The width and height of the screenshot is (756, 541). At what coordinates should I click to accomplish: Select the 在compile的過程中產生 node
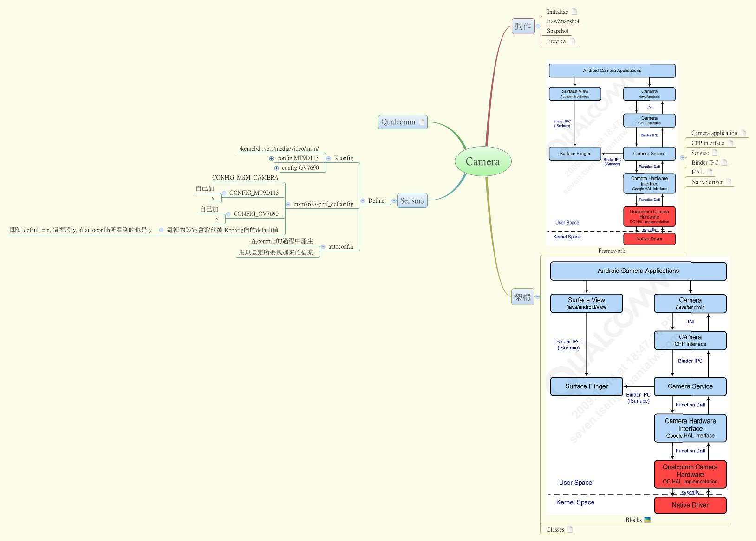(x=282, y=241)
